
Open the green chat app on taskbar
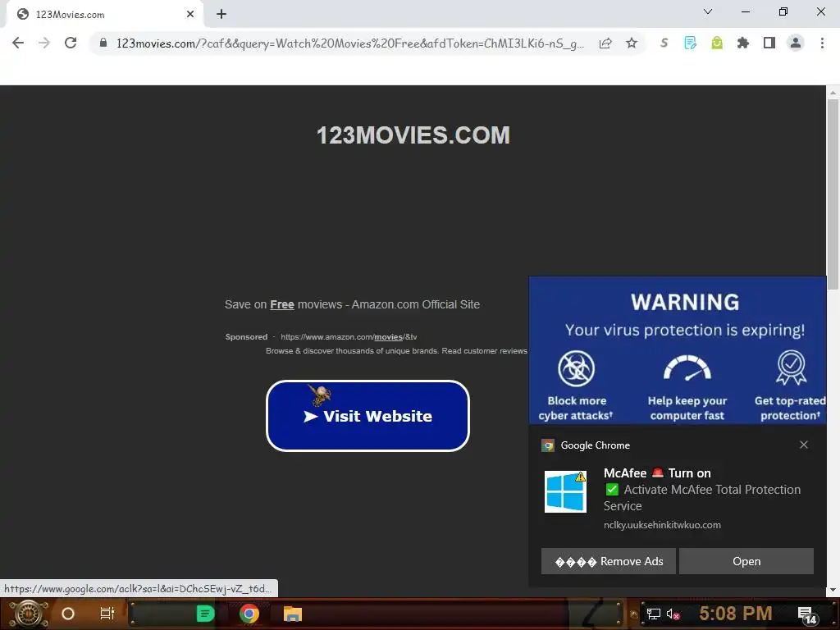pyautogui.click(x=205, y=614)
